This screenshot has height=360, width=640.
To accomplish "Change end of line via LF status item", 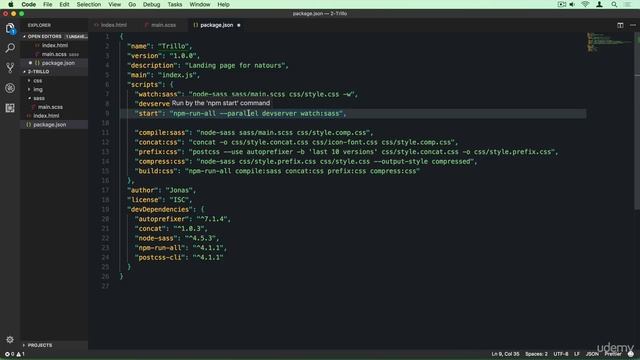I will (x=577, y=354).
